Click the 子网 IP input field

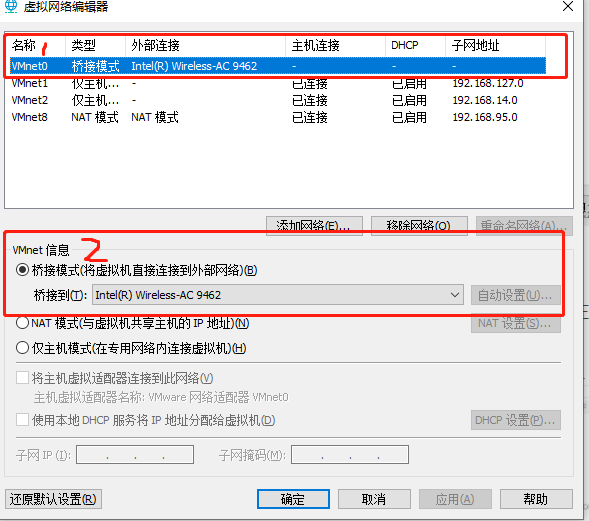pyautogui.click(x=135, y=455)
